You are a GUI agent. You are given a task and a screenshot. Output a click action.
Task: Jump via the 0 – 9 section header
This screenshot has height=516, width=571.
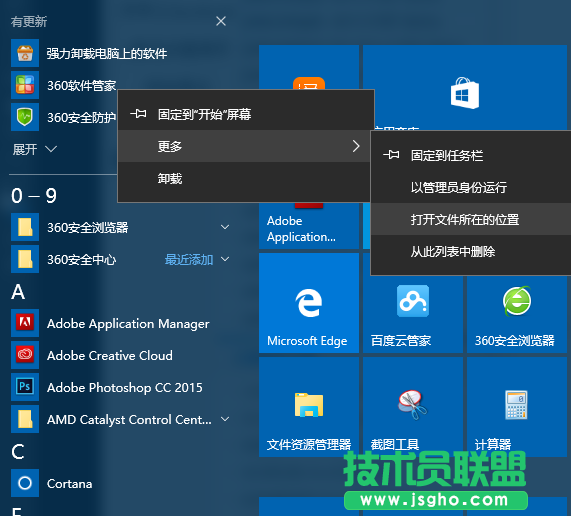pos(34,196)
